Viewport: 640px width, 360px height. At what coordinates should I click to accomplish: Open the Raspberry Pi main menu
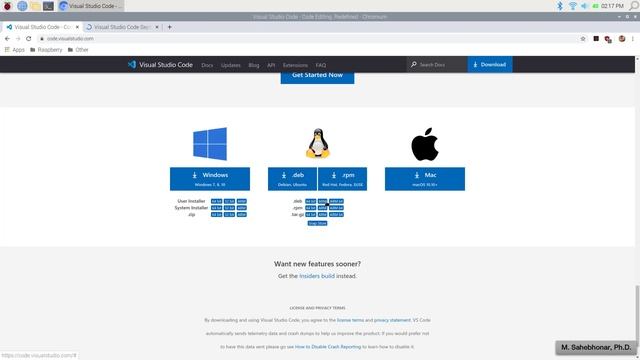(x=7, y=6)
